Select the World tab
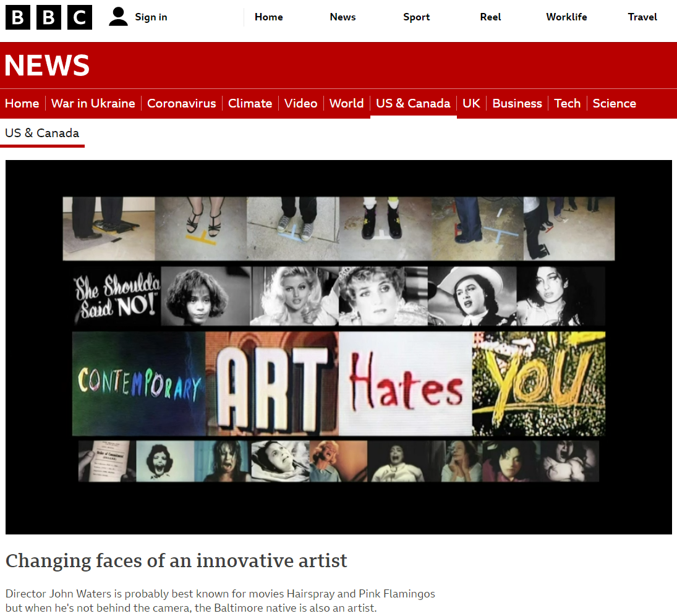 click(x=346, y=104)
